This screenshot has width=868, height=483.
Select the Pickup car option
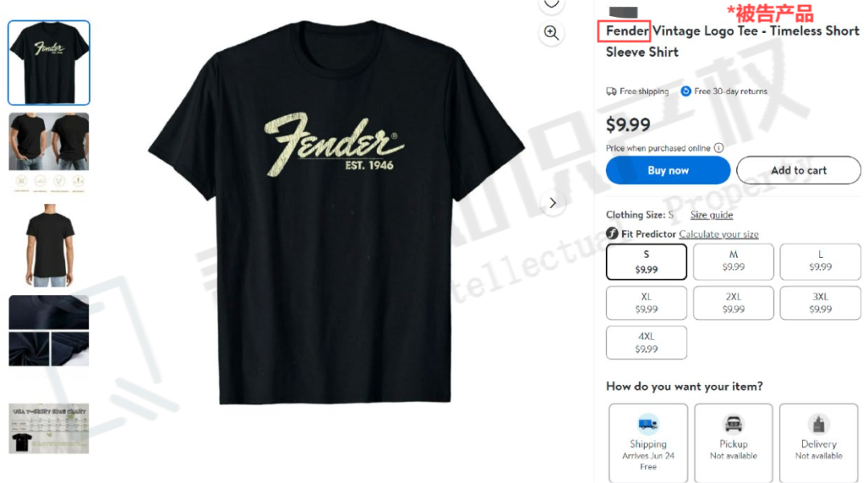(734, 443)
